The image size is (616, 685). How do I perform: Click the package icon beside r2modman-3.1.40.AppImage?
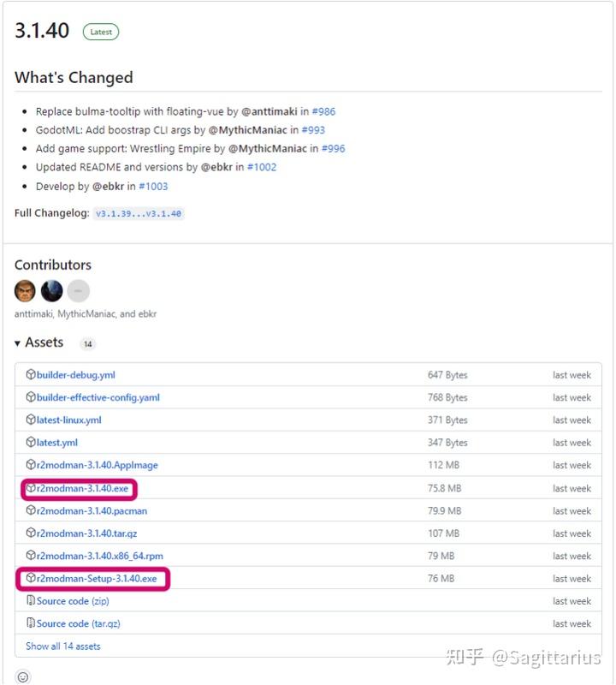tap(31, 466)
